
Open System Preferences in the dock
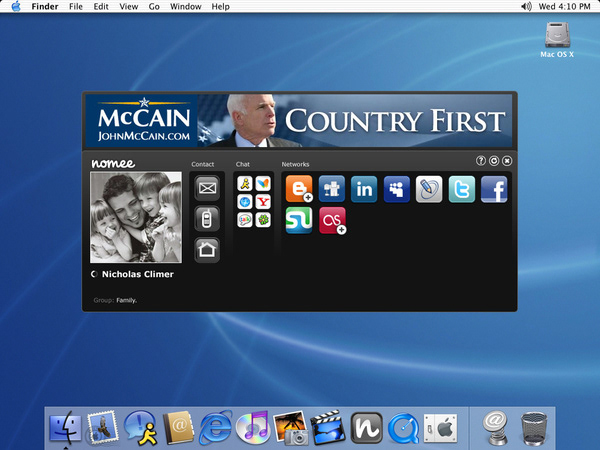tap(440, 428)
